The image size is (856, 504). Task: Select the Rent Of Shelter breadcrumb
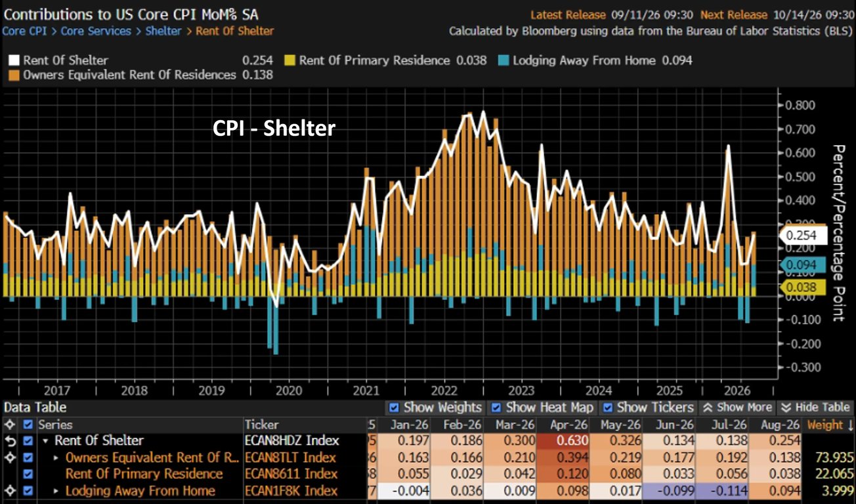(x=235, y=31)
